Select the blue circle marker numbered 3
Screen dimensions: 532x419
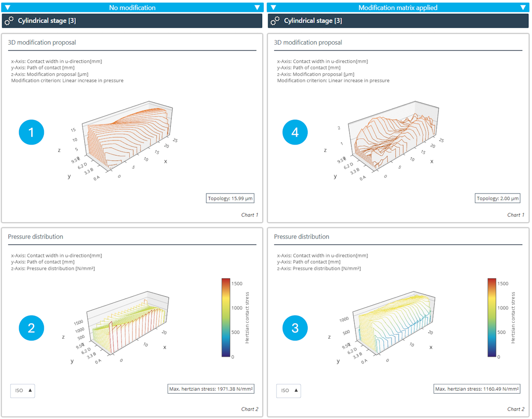pos(296,328)
